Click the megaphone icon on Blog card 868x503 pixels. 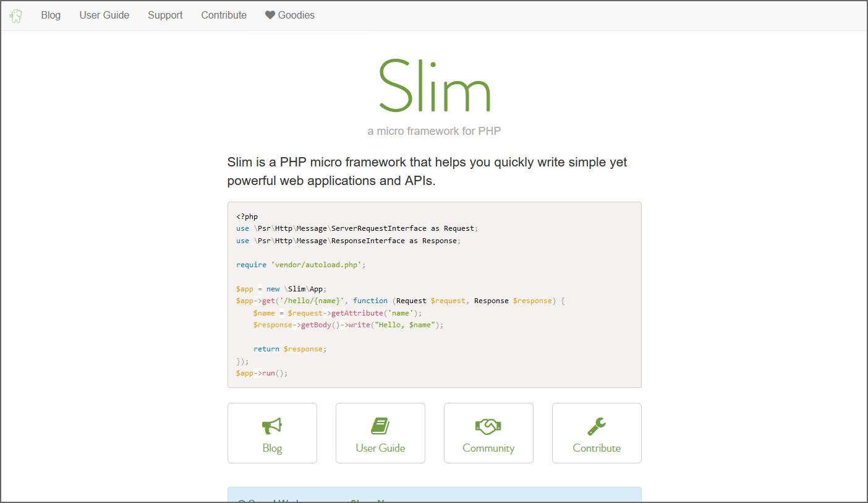click(x=272, y=426)
